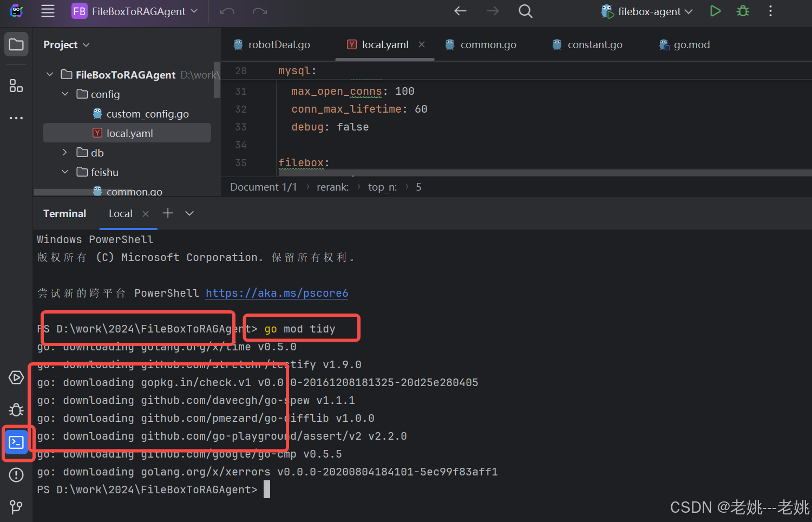Screen dimensions: 812x522
Task: Select local.yaml in the project tree
Action: click(x=127, y=133)
